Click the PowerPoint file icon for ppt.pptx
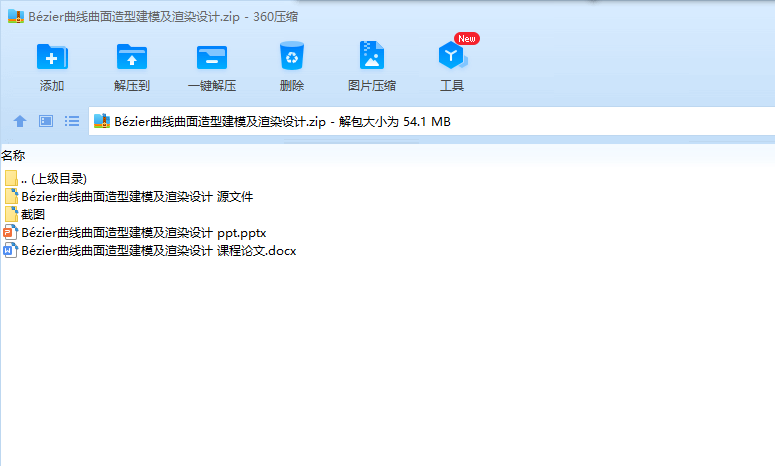This screenshot has width=775, height=466. pyautogui.click(x=10, y=233)
